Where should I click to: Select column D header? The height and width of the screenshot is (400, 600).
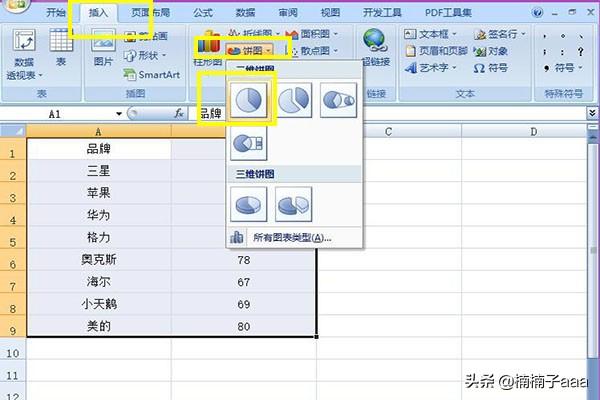click(x=524, y=132)
